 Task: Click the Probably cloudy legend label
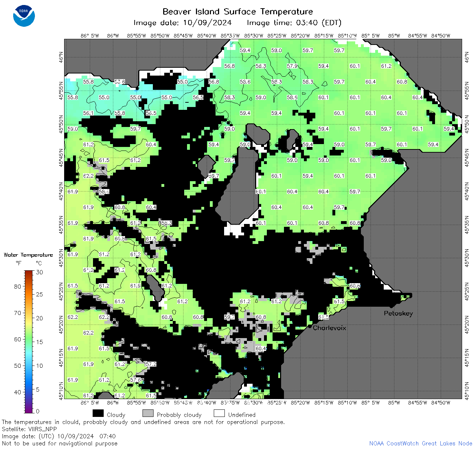coord(179,415)
